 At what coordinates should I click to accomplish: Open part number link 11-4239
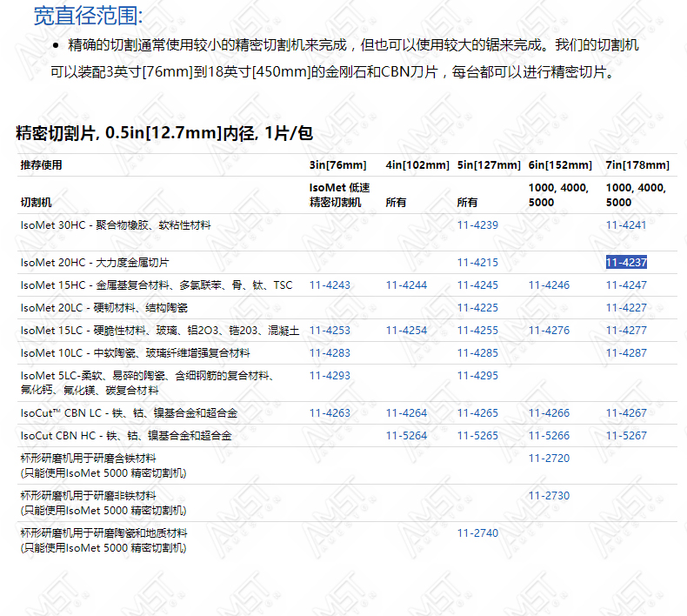coord(477,225)
